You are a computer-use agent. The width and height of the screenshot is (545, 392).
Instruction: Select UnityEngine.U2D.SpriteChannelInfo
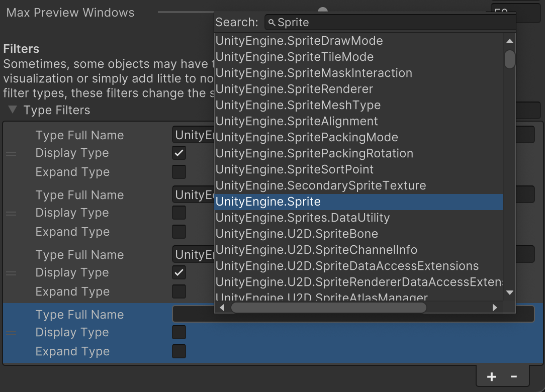358,250
